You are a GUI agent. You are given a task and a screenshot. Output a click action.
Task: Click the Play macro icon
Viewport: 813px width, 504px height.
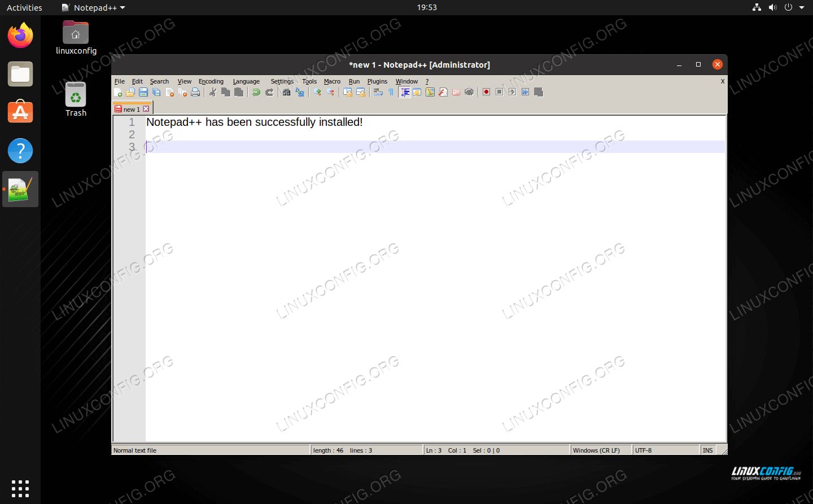click(x=512, y=92)
